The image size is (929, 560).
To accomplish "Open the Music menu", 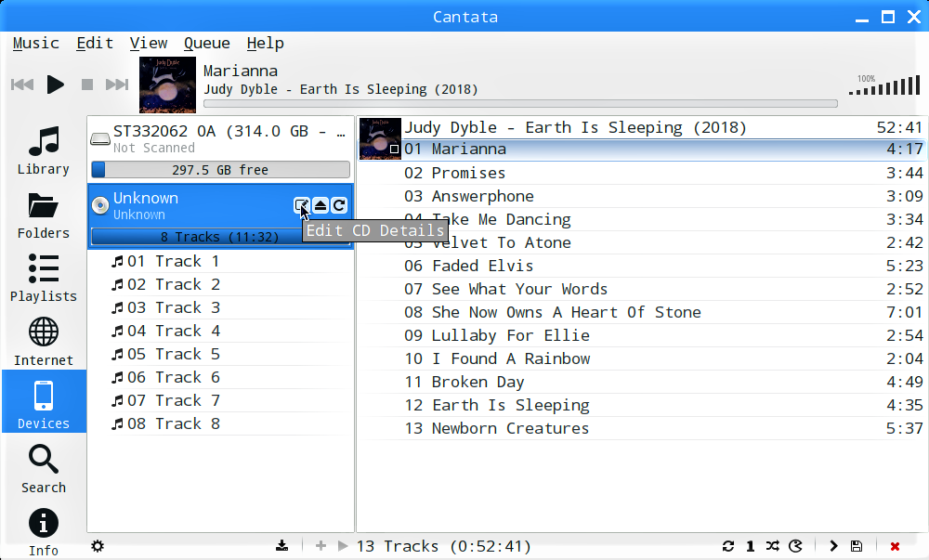I will coord(35,44).
